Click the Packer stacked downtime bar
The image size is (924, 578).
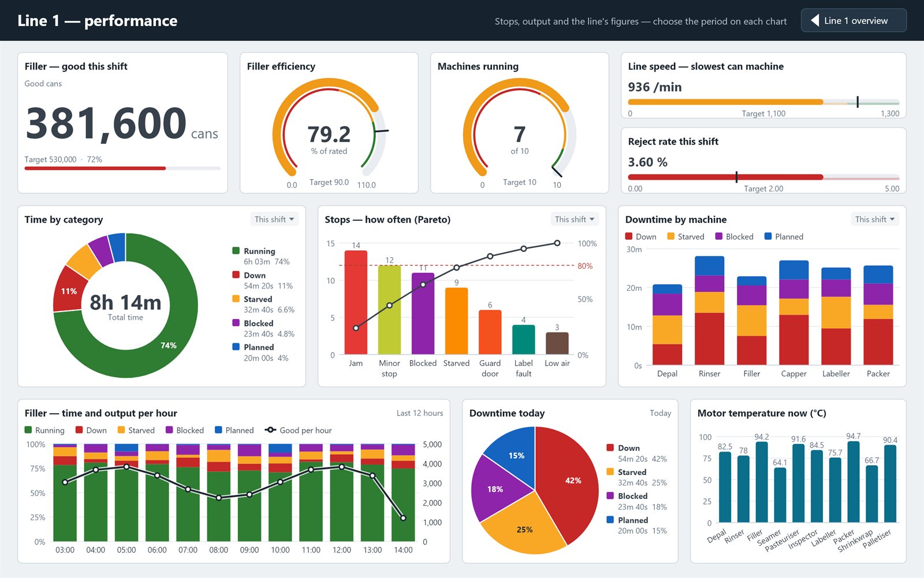(x=878, y=315)
